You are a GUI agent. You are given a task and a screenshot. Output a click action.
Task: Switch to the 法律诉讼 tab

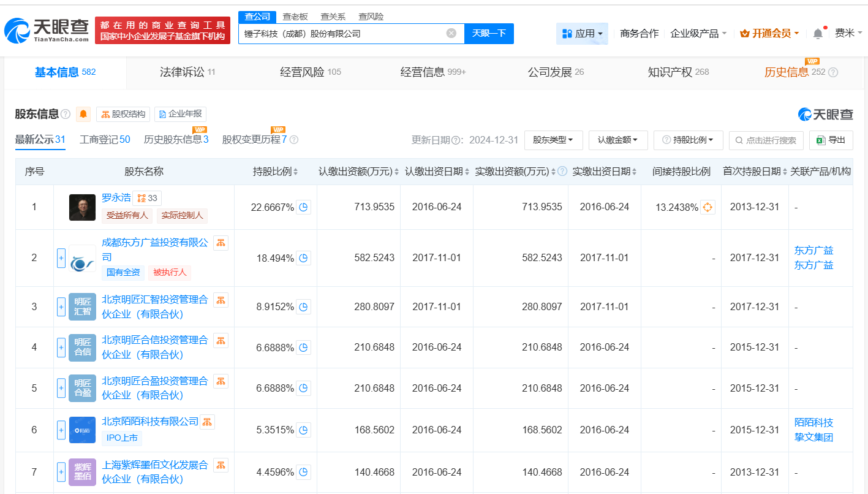coord(181,72)
